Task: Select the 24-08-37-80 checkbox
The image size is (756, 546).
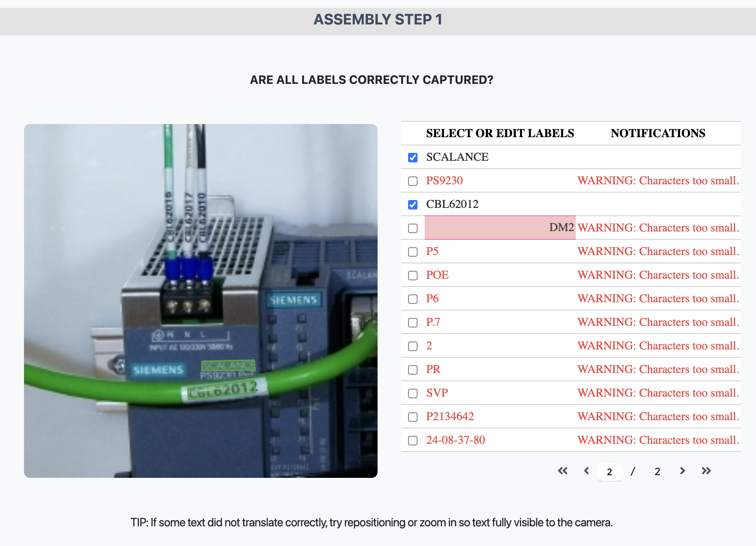Action: (x=412, y=441)
